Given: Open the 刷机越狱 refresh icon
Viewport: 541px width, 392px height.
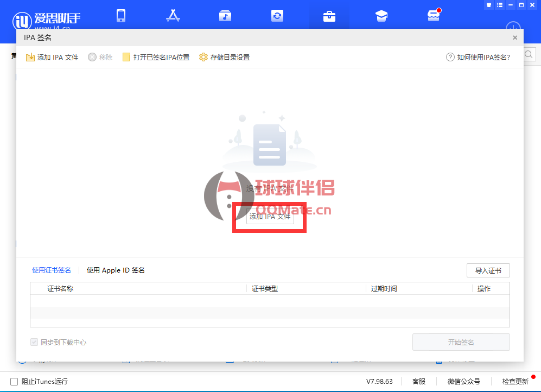Looking at the screenshot, I should coord(277,16).
